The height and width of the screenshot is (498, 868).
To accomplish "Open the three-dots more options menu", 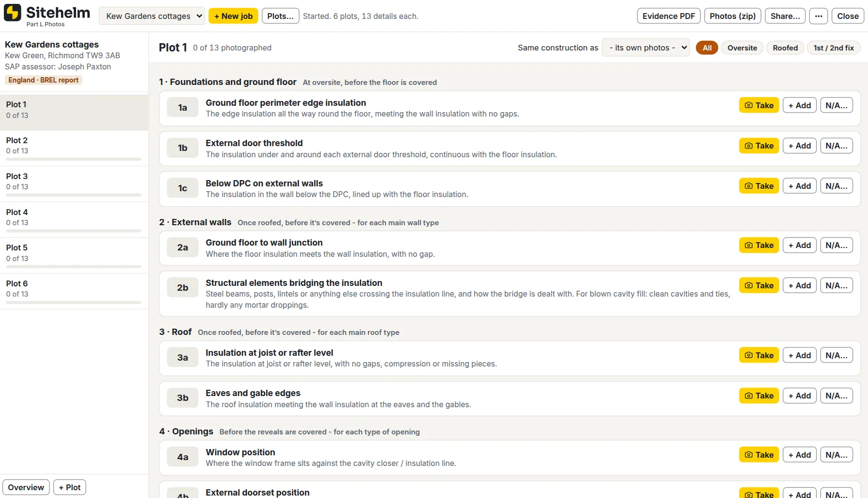I will [x=819, y=16].
